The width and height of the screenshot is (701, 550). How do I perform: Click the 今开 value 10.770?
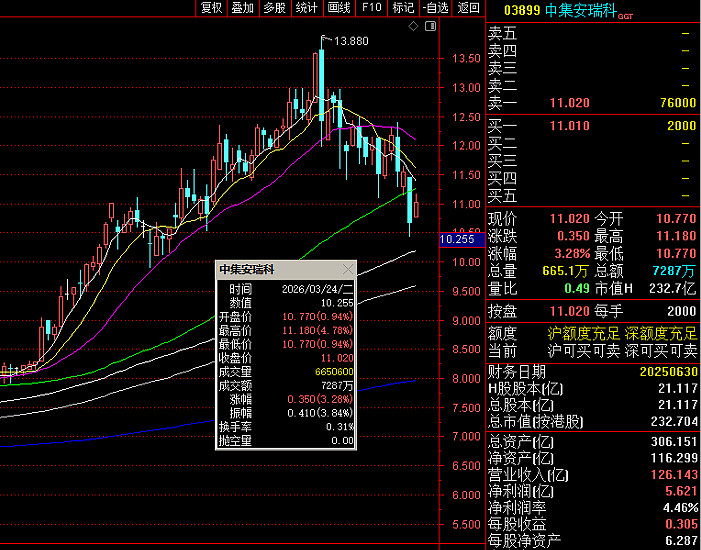pos(676,219)
